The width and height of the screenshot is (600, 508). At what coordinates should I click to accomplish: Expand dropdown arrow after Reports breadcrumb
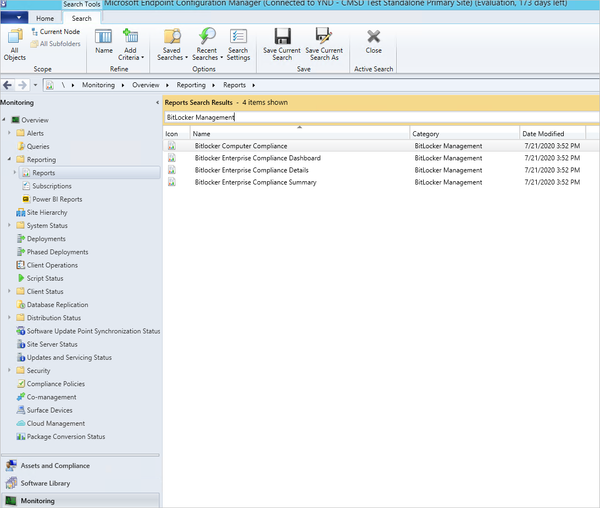click(253, 85)
